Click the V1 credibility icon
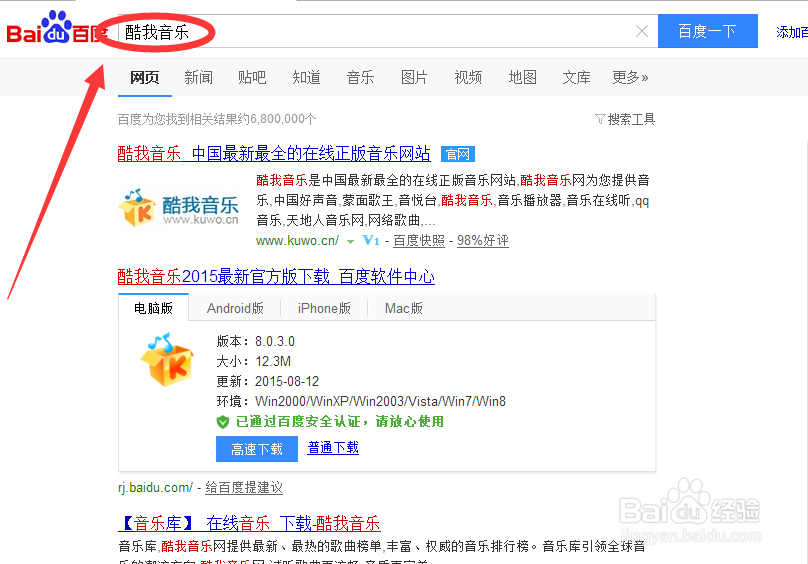 click(371, 240)
